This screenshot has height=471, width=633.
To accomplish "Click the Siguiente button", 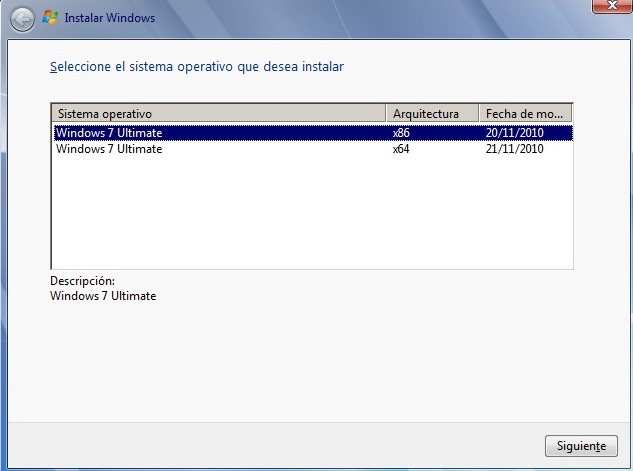I will click(x=581, y=446).
